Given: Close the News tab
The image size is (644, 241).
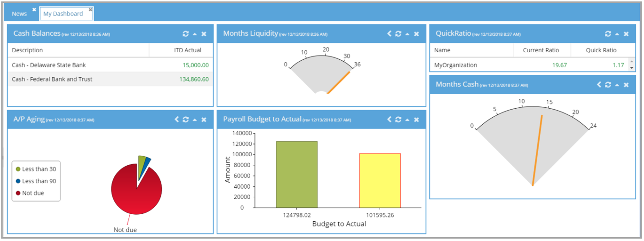Looking at the screenshot, I should pos(34,9).
